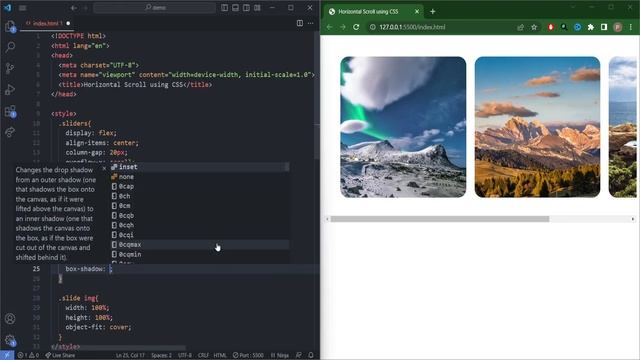Click the aurora mountain image
Screen dimensions: 640x360
click(403, 127)
